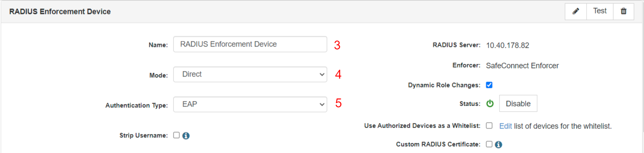Click the Test button
The image size is (644, 153).
(600, 11)
